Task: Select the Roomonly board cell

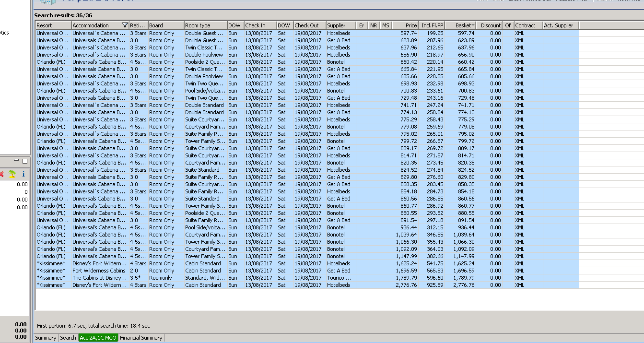Action: click(166, 278)
